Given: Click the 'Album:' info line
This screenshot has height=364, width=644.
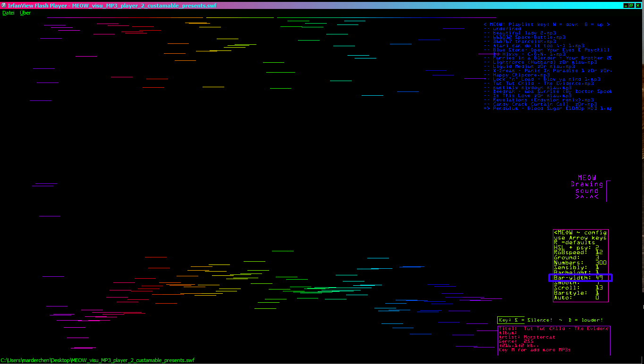Looking at the screenshot, I should click(x=508, y=333).
